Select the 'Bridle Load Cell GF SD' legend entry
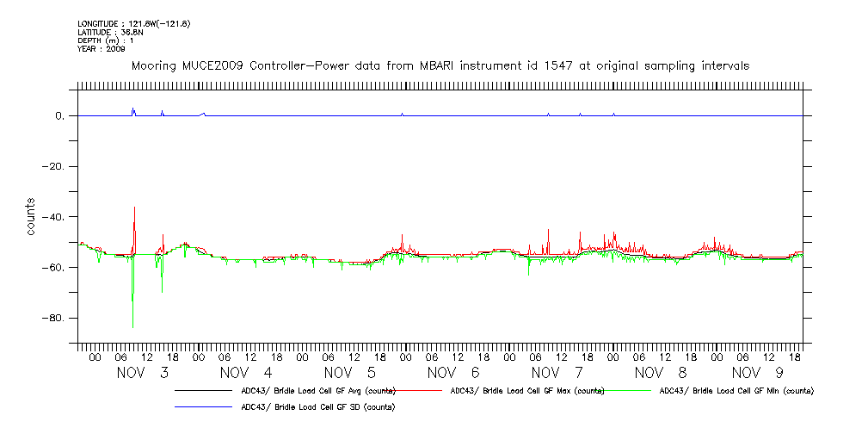868x434 pixels. tap(317, 406)
